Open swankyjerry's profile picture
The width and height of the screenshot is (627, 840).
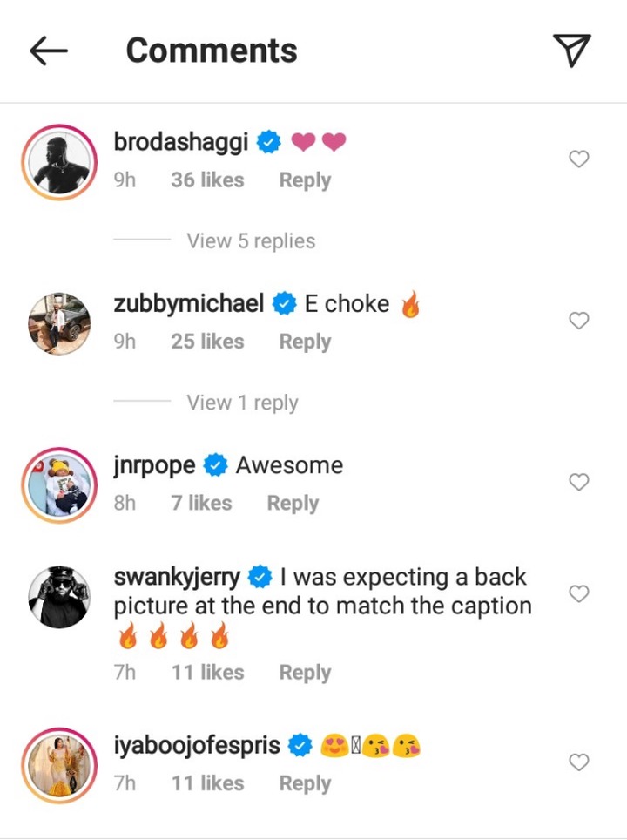coord(59,597)
